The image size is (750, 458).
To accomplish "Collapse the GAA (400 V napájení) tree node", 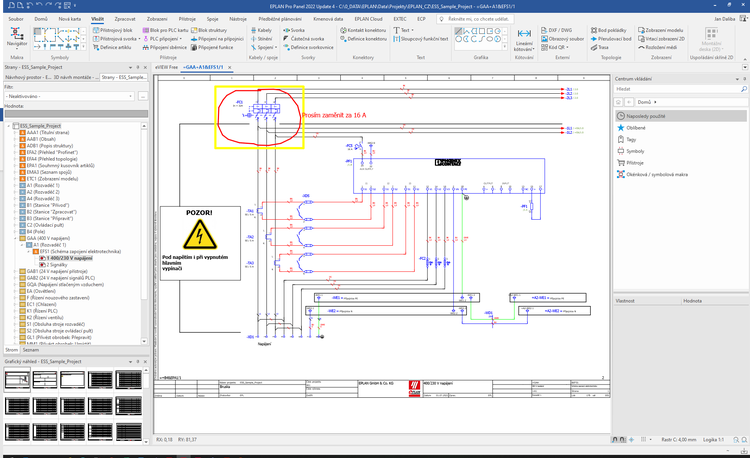I will pyautogui.click(x=17, y=239).
